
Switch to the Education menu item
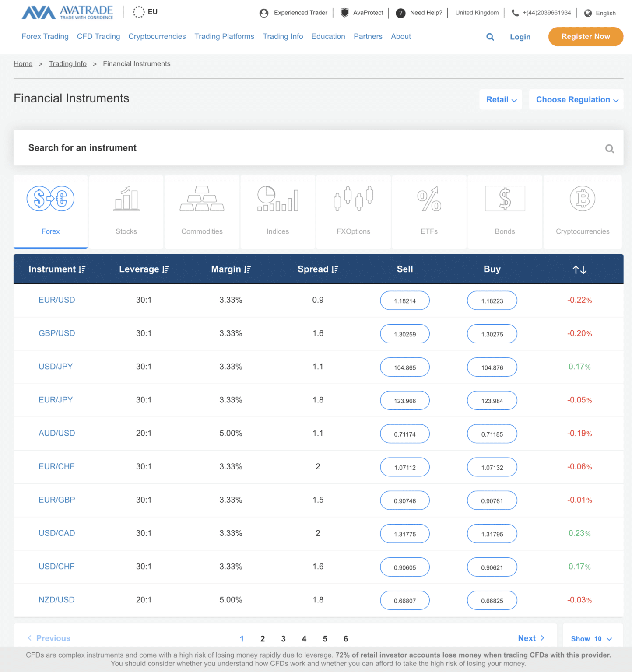click(328, 36)
